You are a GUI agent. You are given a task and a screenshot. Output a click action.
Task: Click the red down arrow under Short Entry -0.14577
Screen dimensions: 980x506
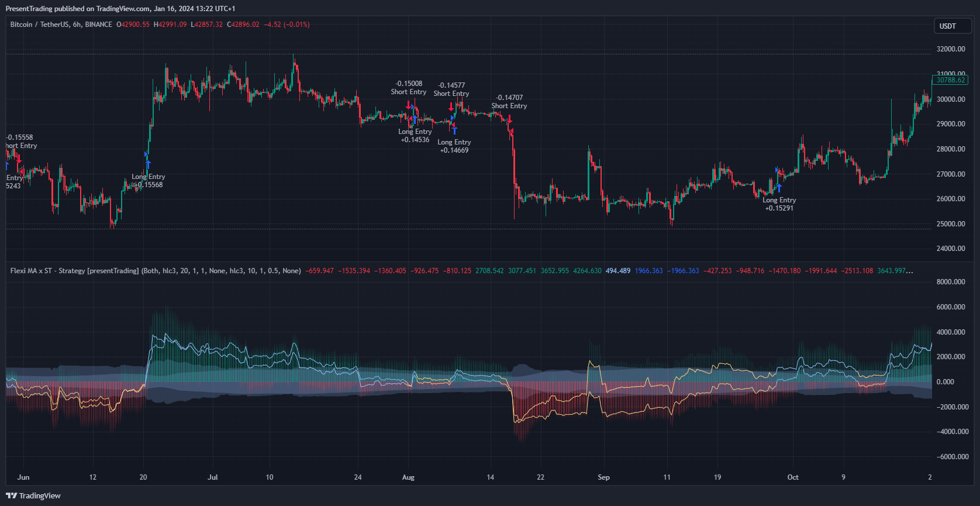pyautogui.click(x=451, y=107)
